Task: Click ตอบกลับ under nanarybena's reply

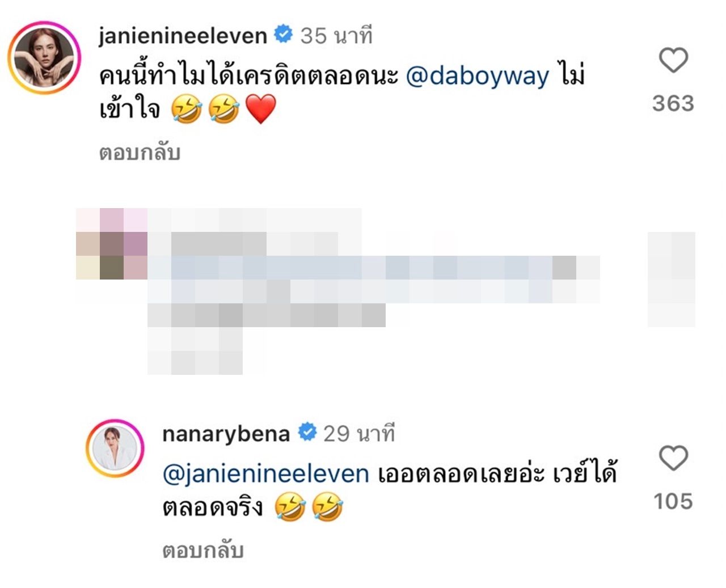Action: coord(203,551)
